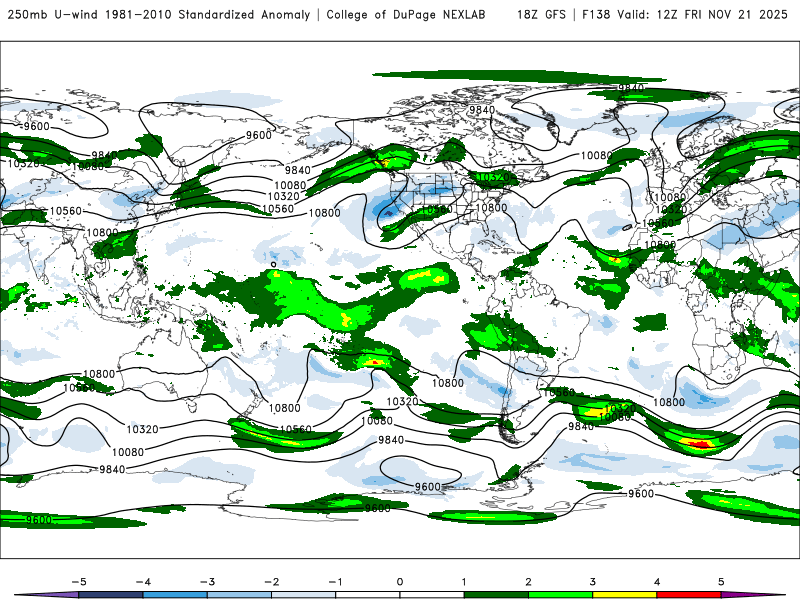Click the navy -5 to -4 colorbar segment

pos(110,595)
